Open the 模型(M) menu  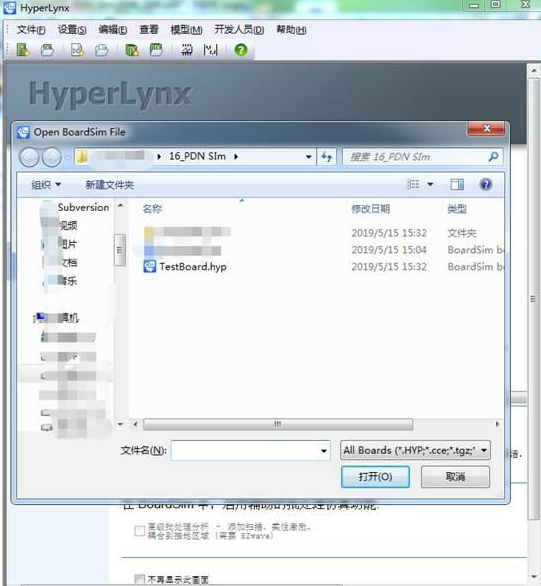click(186, 30)
